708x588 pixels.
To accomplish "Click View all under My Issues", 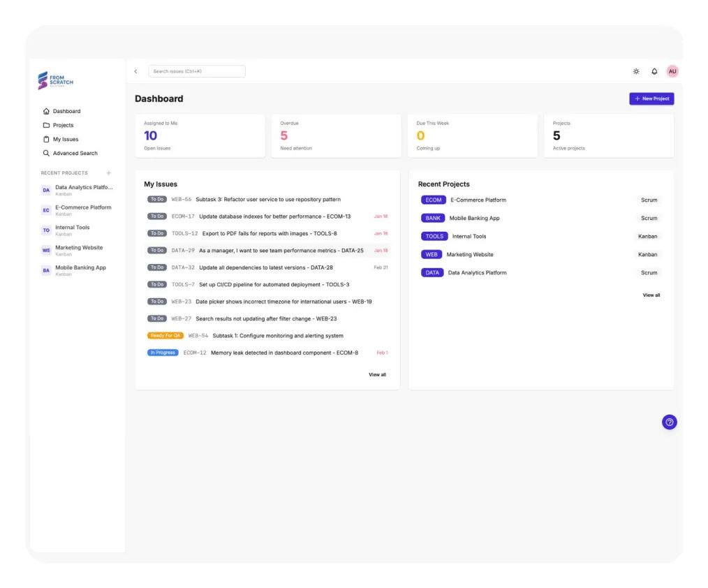I will pyautogui.click(x=377, y=375).
